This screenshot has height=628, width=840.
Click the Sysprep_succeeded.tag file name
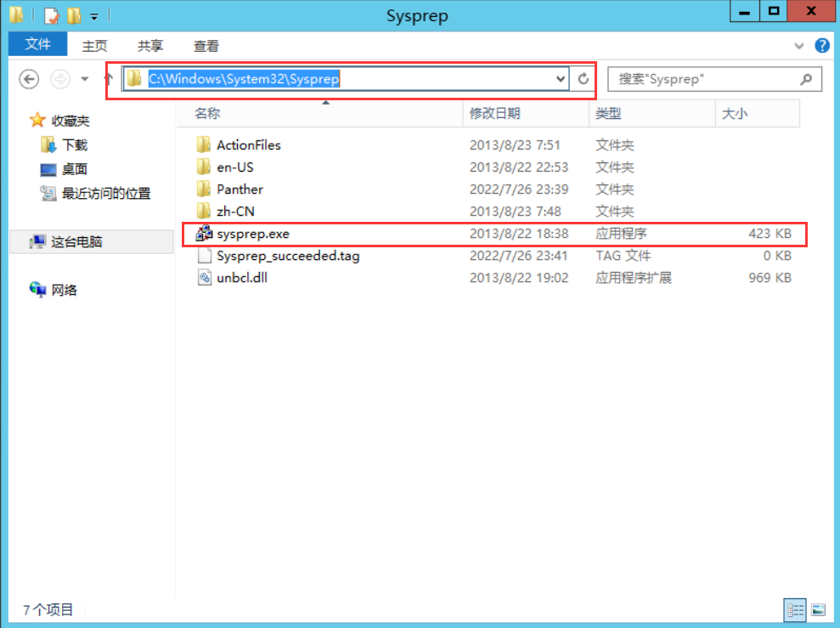[x=288, y=256]
